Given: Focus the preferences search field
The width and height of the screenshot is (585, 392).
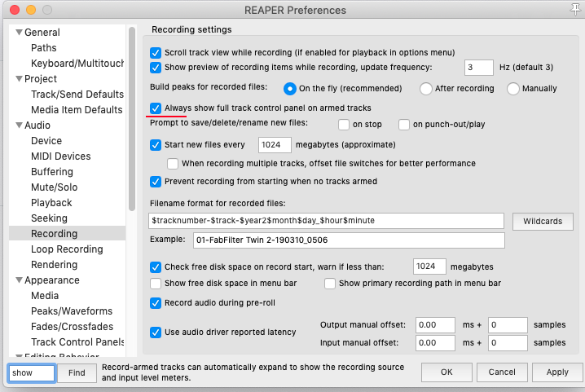Looking at the screenshot, I should pos(32,373).
